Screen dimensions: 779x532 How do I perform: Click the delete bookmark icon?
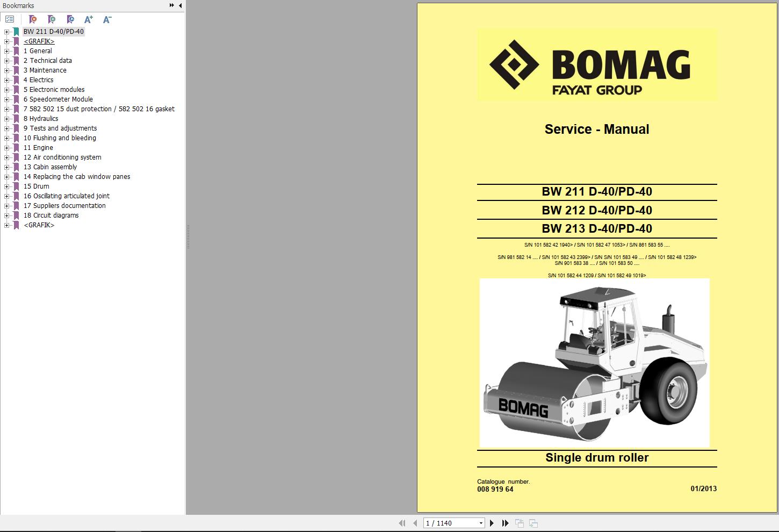(x=32, y=19)
